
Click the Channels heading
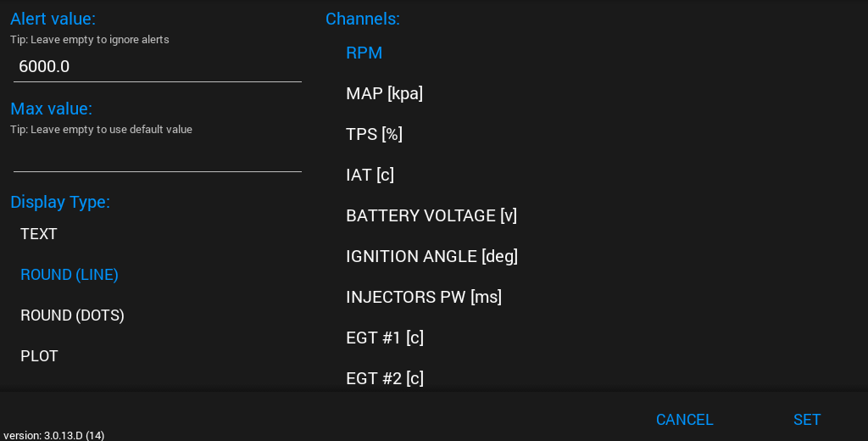363,19
